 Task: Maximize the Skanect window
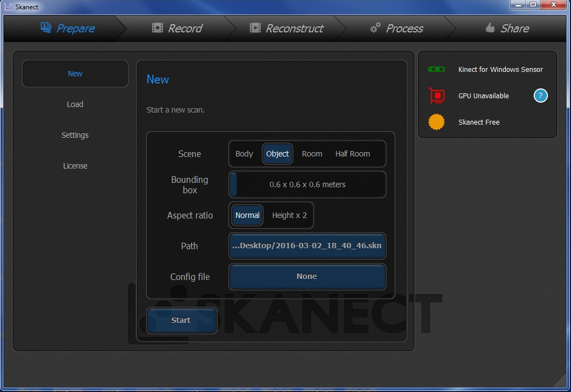(533, 5)
